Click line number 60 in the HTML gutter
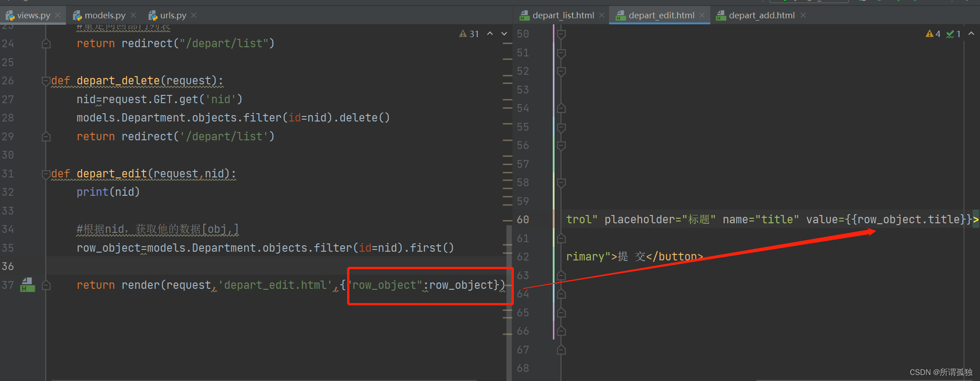Image resolution: width=980 pixels, height=381 pixels. (523, 220)
